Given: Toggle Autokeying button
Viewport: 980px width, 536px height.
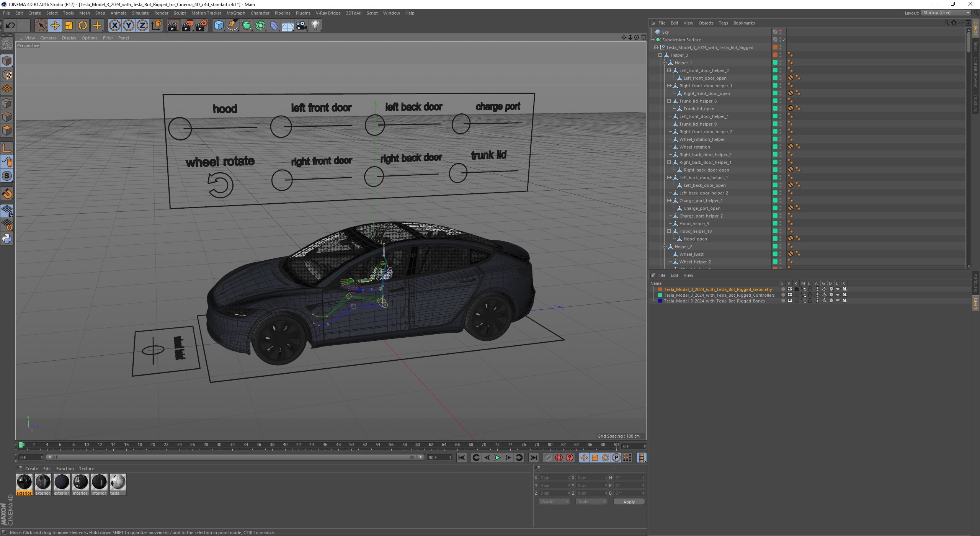Looking at the screenshot, I should [x=559, y=458].
